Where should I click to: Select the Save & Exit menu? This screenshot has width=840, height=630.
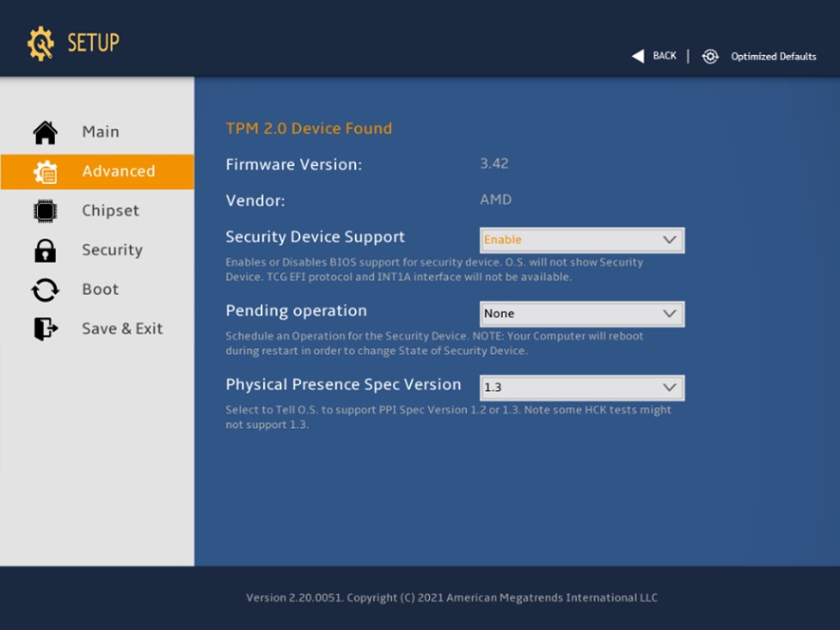click(122, 328)
